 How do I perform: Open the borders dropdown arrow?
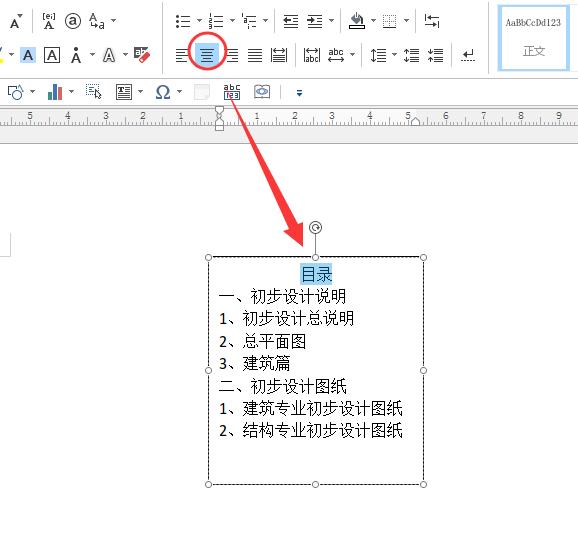coord(406,20)
